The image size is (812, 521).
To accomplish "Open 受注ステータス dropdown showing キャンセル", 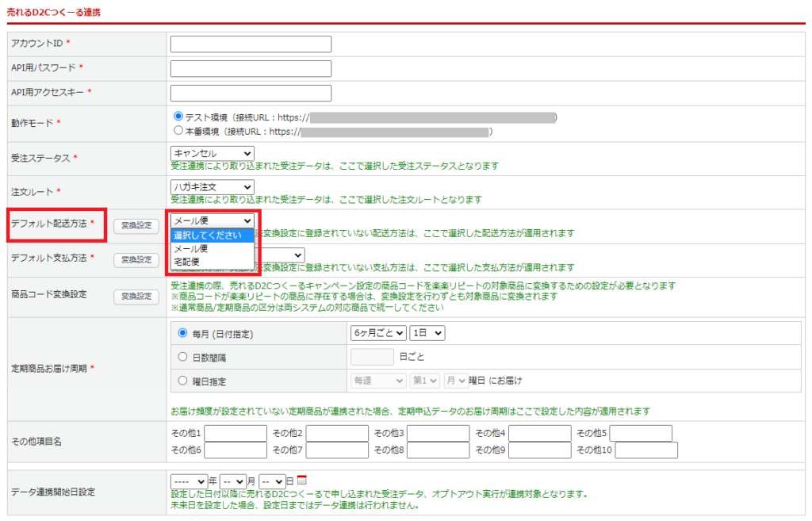I will coord(212,152).
